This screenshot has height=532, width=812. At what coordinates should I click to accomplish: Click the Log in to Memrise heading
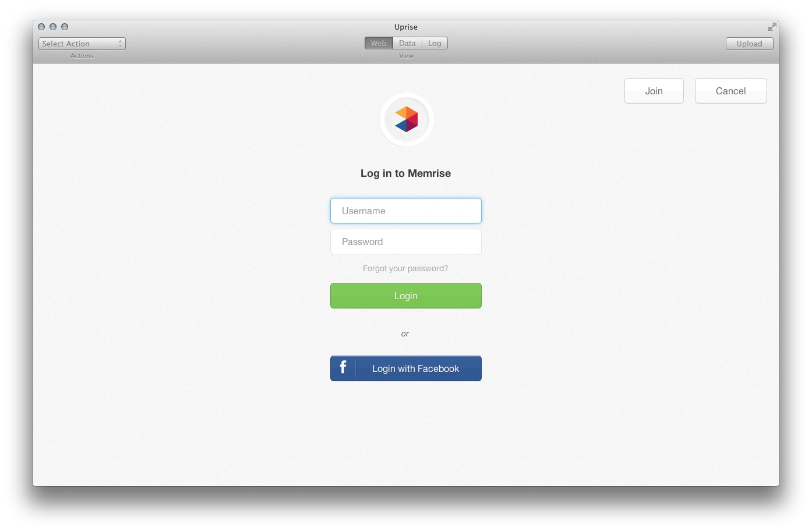[406, 173]
